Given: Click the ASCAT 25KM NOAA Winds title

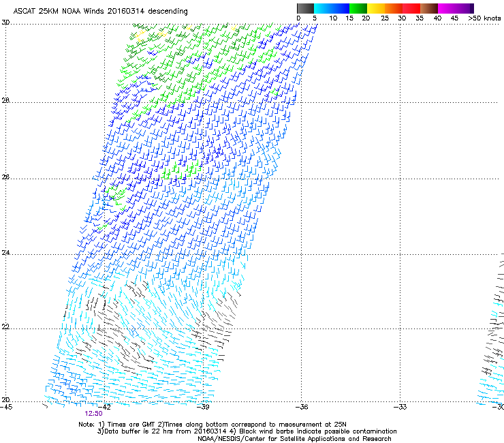Looking at the screenshot, I should click(100, 12).
